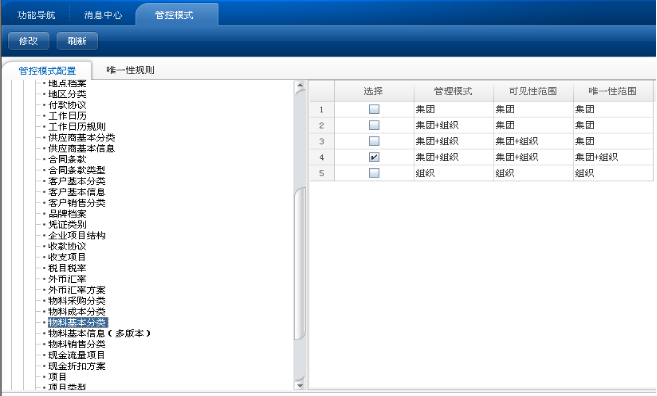Choose 物料销售分类 in tree
This screenshot has width=657, height=396.
coord(77,344)
